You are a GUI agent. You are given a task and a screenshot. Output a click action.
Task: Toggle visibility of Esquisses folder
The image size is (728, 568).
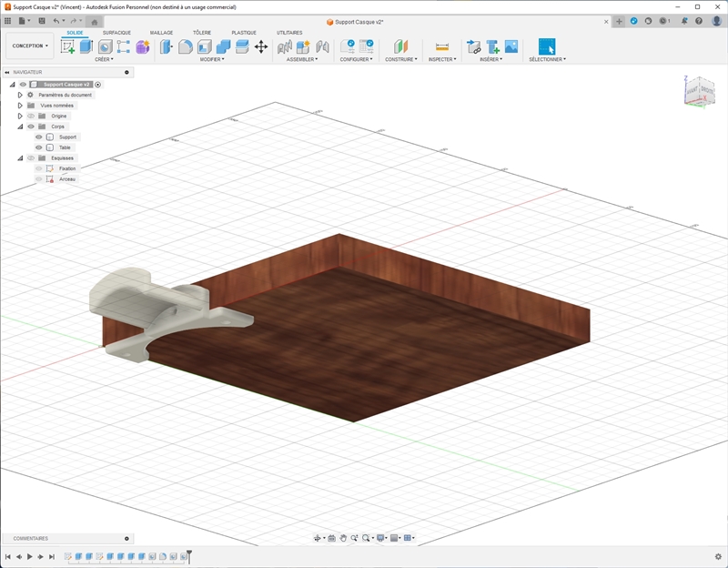pos(31,157)
